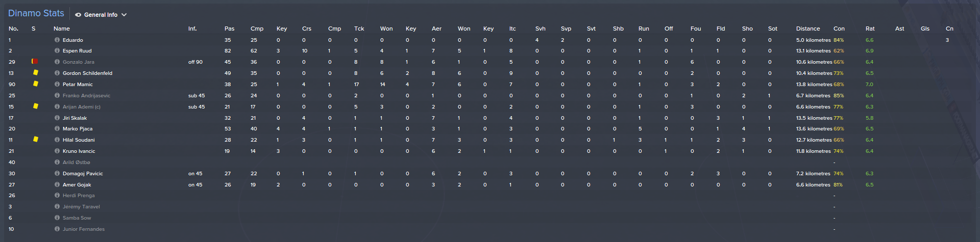
Task: Click Amer Gojak's player name
Action: coord(77,185)
